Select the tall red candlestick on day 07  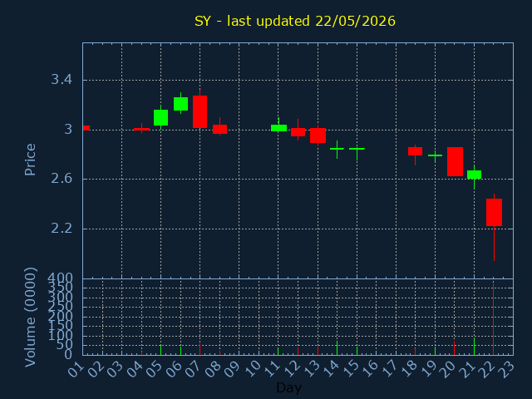(x=199, y=111)
